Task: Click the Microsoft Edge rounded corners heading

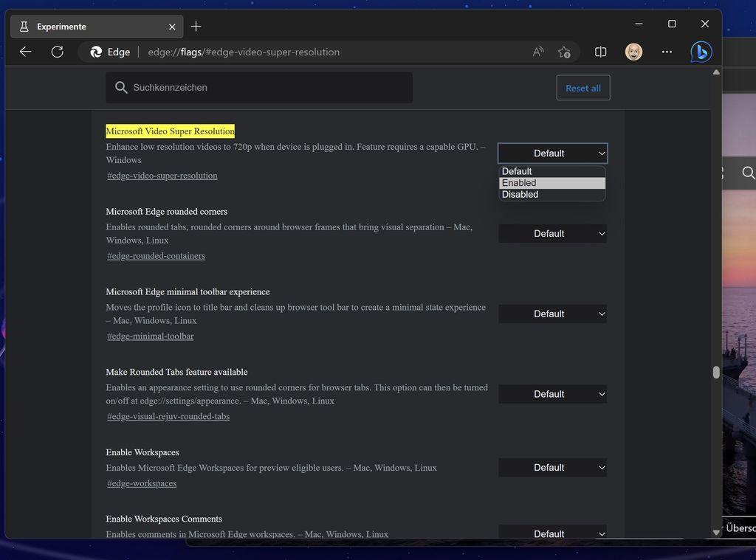Action: pos(166,212)
